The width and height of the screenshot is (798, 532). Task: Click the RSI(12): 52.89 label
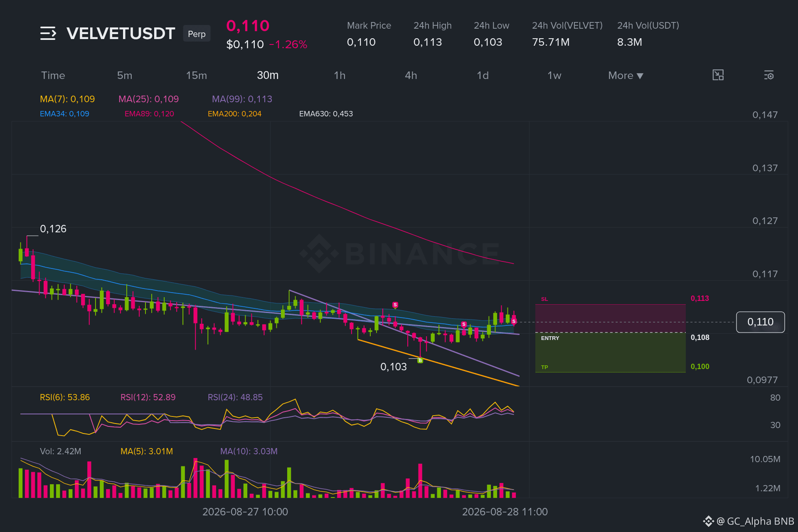point(148,397)
